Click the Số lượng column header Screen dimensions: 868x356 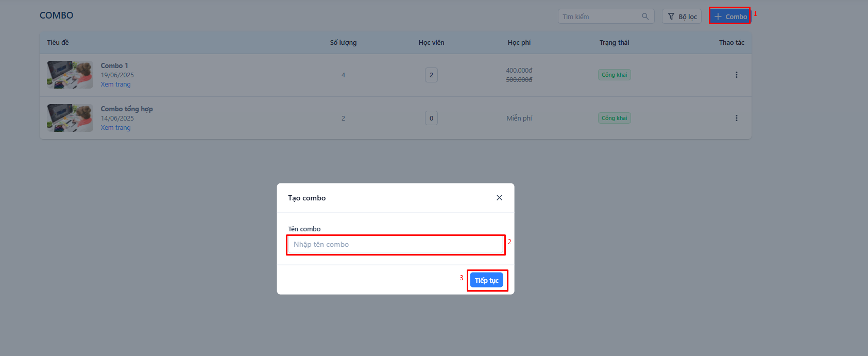pyautogui.click(x=344, y=42)
